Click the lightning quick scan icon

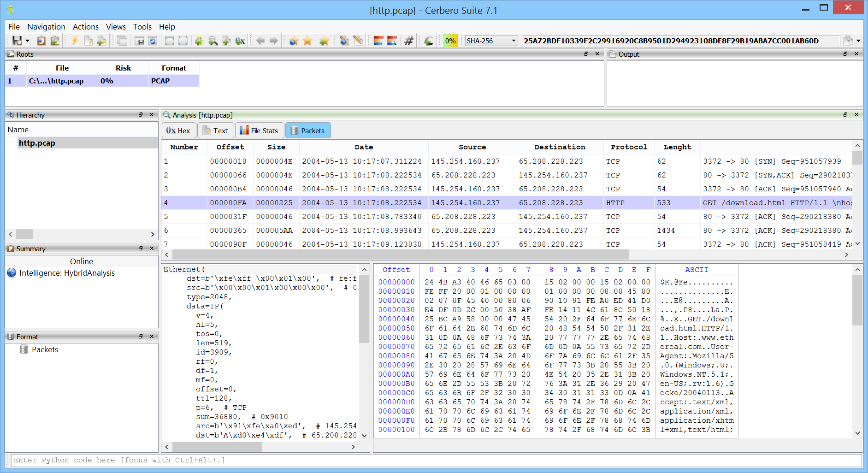click(x=75, y=41)
